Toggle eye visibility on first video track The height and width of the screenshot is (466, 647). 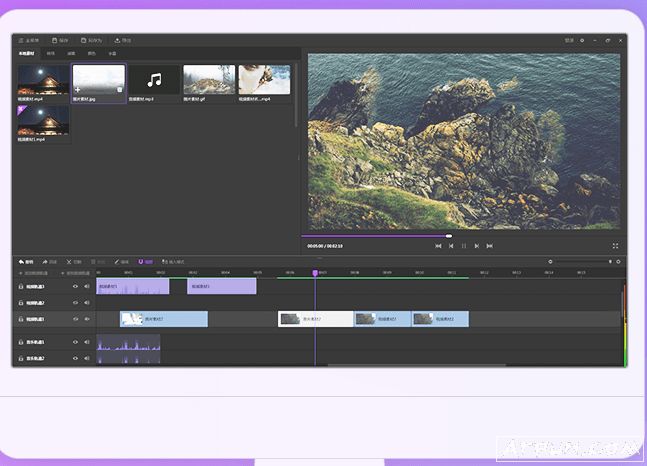(x=75, y=287)
